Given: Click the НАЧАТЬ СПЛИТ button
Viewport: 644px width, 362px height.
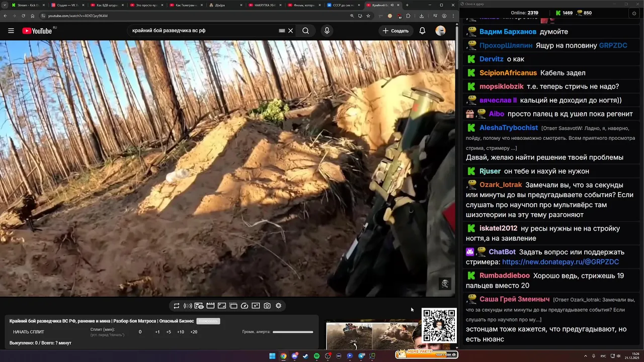Looking at the screenshot, I should pyautogui.click(x=29, y=332).
